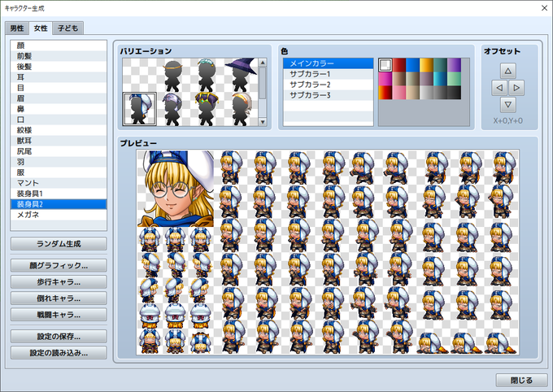Pick the purple helmet variation

[x=173, y=109]
